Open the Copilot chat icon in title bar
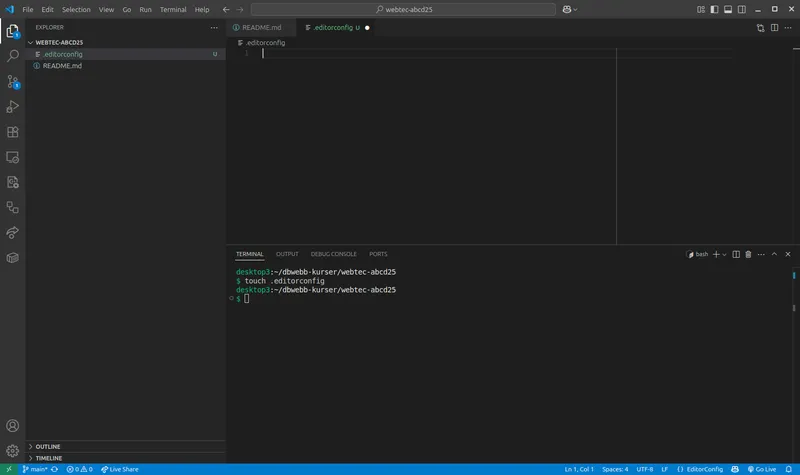 (x=566, y=9)
